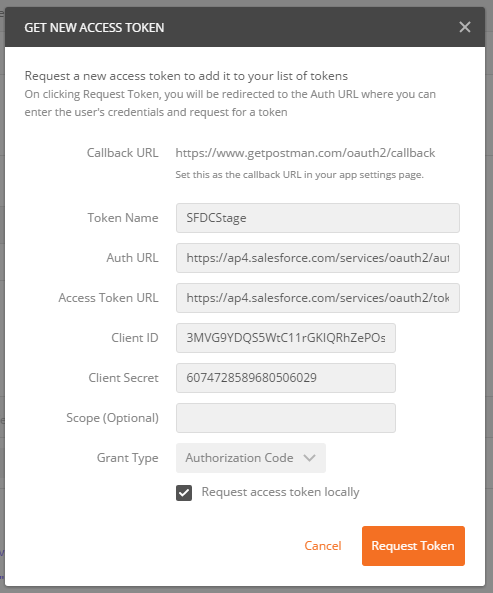Focus the Client Secret input field
Image resolution: width=493 pixels, height=593 pixels.
286,378
